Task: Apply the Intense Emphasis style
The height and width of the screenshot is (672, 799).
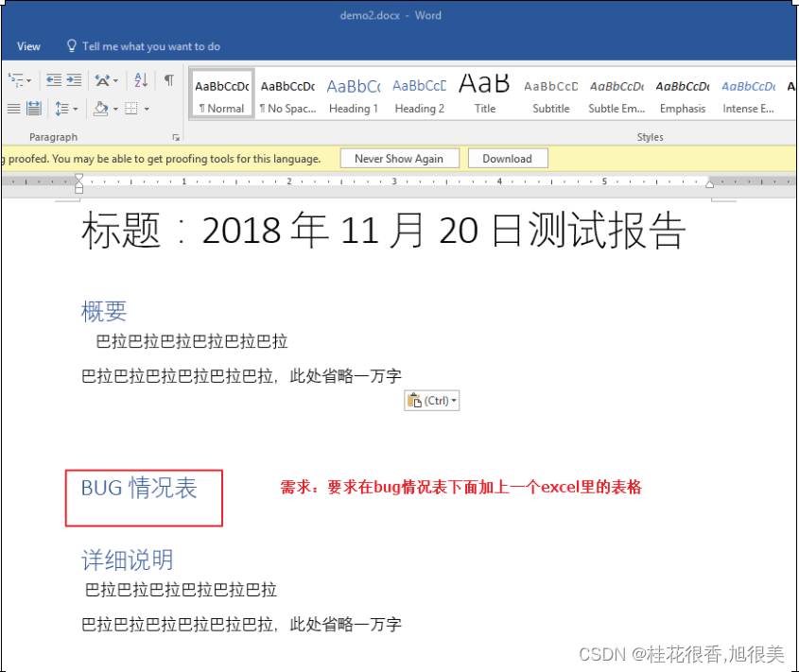Action: (x=748, y=95)
